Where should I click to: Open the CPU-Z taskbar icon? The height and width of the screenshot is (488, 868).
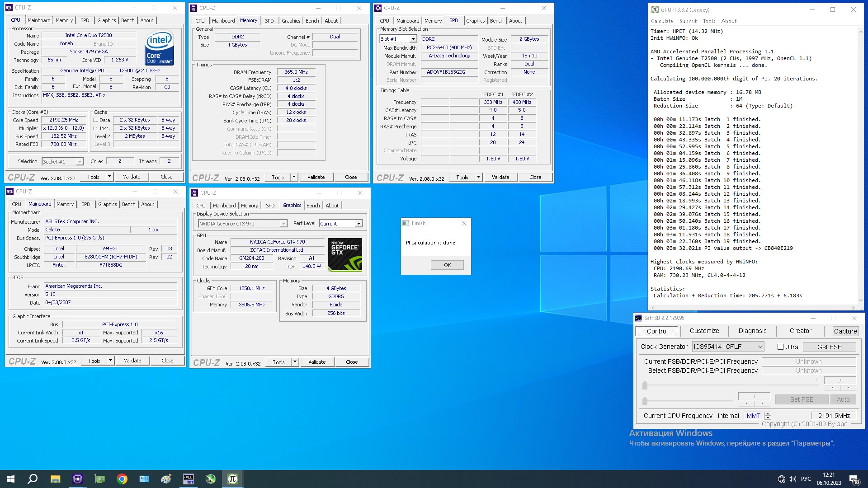click(x=78, y=479)
